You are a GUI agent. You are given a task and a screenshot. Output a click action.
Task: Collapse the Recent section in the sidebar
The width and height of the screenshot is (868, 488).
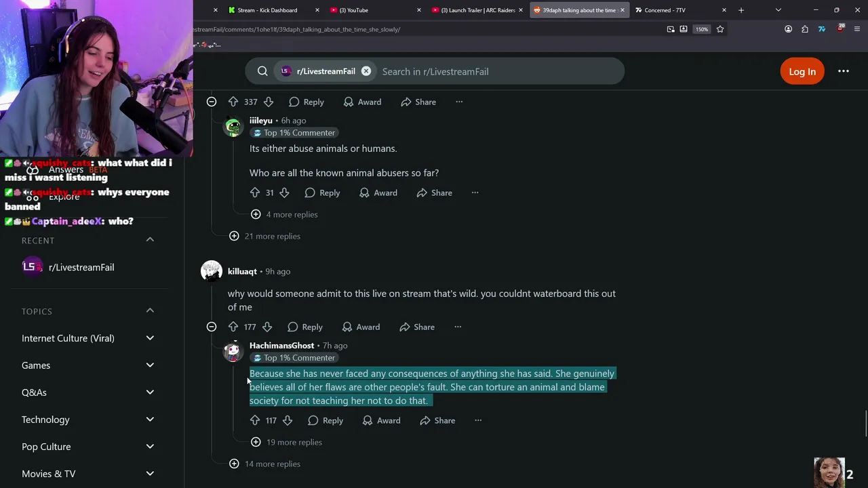150,240
